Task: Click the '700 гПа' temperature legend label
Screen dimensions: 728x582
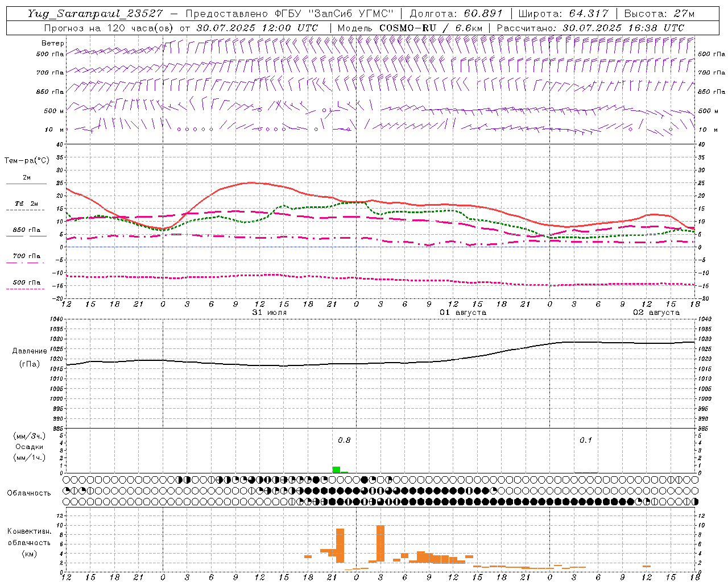Action: click(27, 256)
